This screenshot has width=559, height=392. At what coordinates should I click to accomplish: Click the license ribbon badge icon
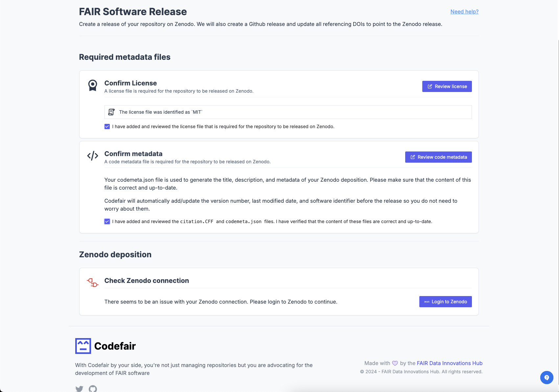[x=93, y=85]
